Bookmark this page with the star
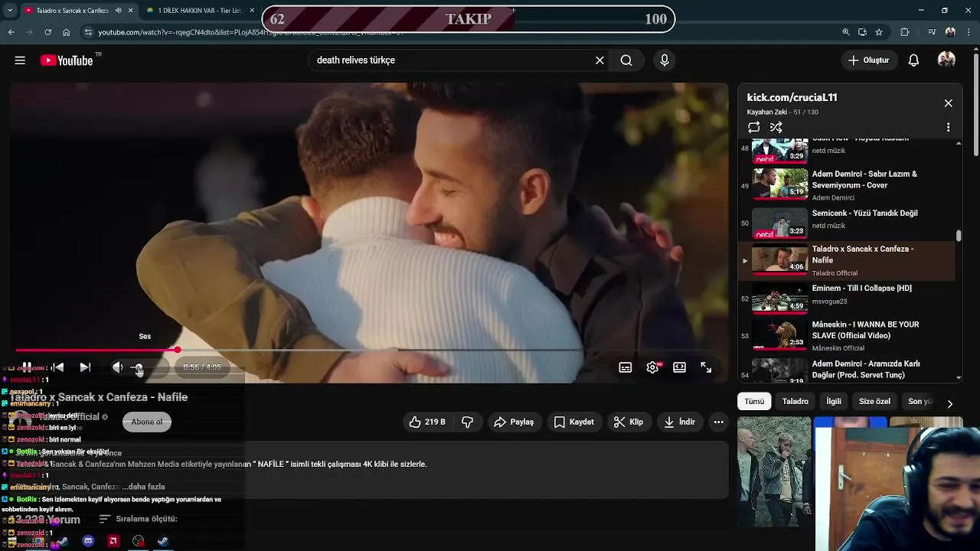 click(879, 32)
